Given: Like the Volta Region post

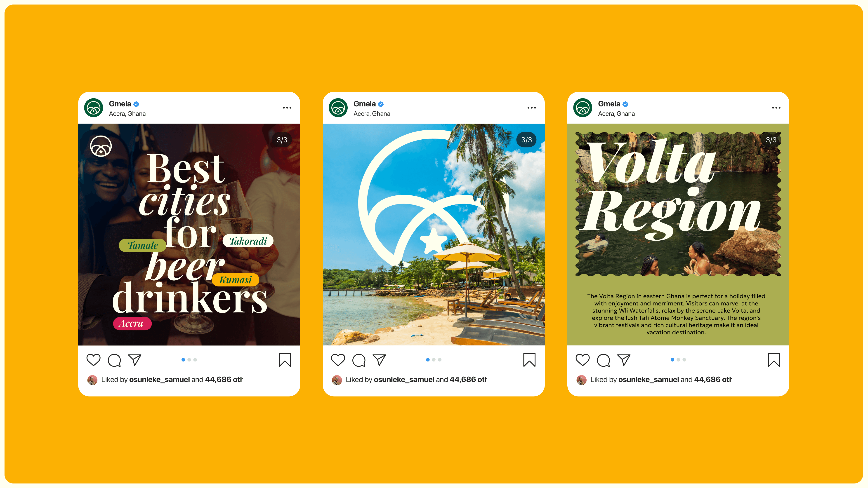Looking at the screenshot, I should tap(583, 360).
